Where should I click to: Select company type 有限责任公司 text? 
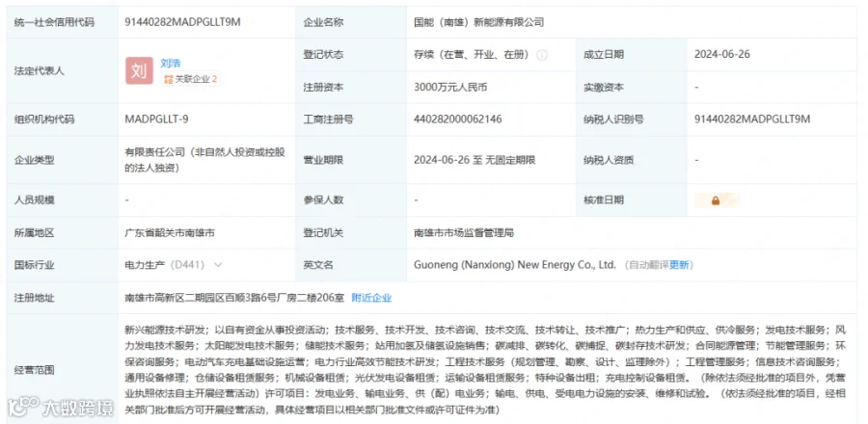pyautogui.click(x=204, y=160)
